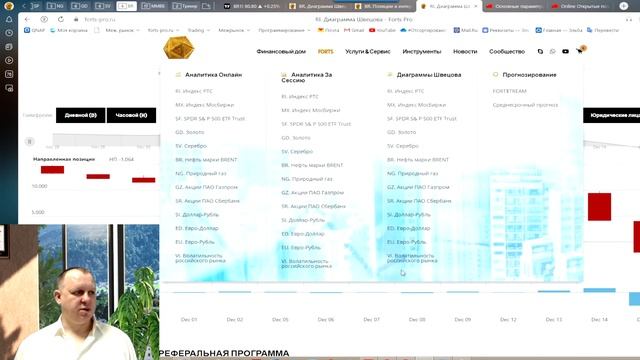
Task: Click the padlock icon in address bar
Action: 76,19
